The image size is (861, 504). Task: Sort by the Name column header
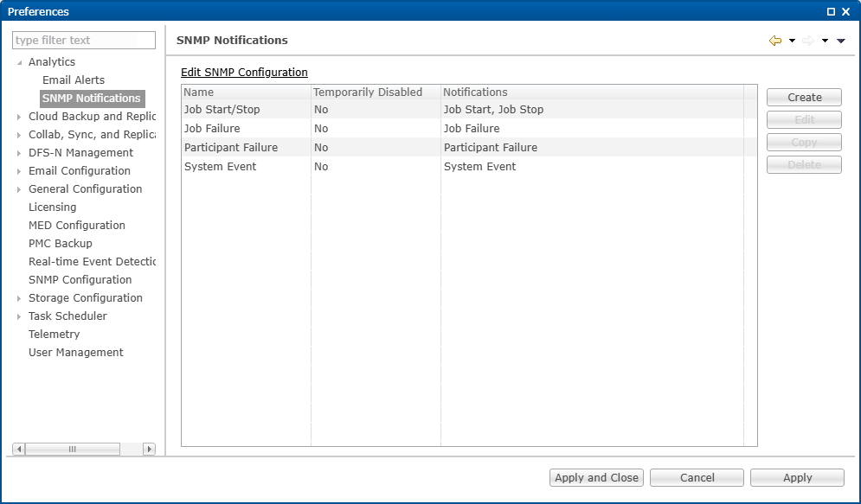[x=246, y=93]
